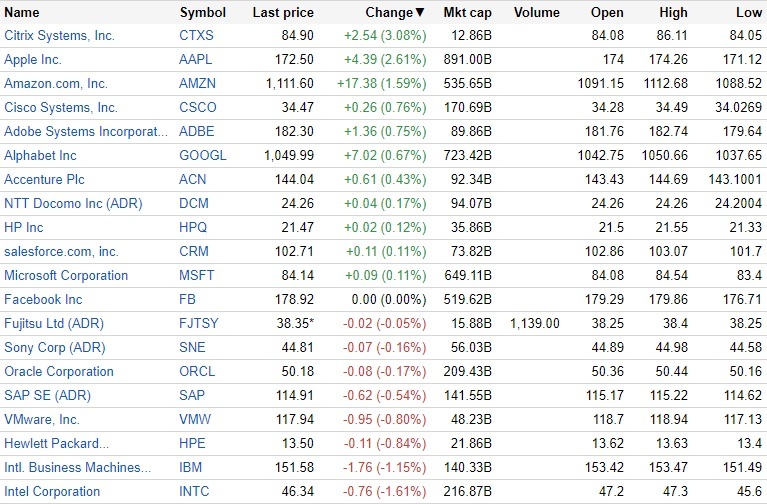Sort table by Symbol header

click(x=202, y=13)
